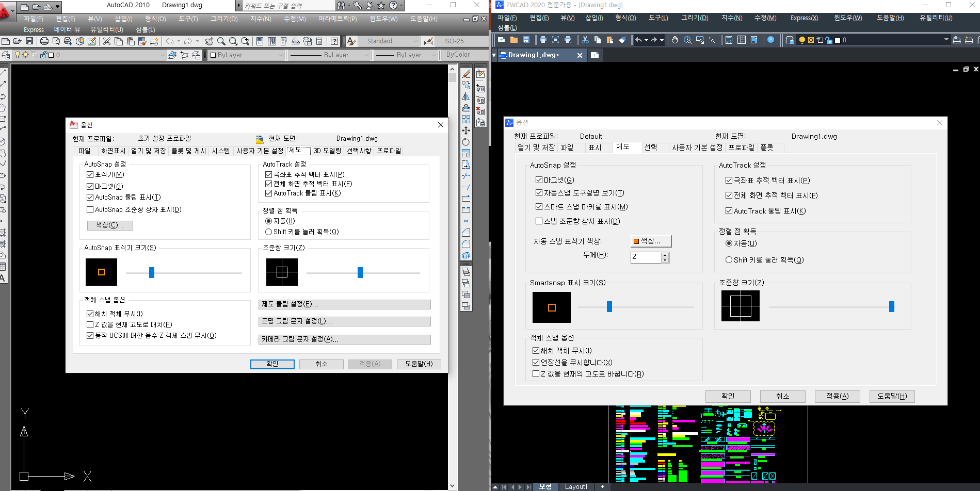Select 자동(U) radio in ZWCAD options
980x491 pixels.
[729, 243]
